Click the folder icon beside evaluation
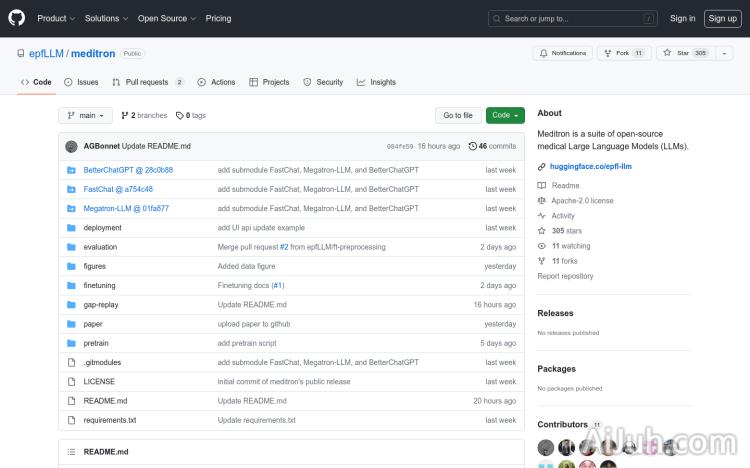The image size is (750, 468). [x=71, y=247]
